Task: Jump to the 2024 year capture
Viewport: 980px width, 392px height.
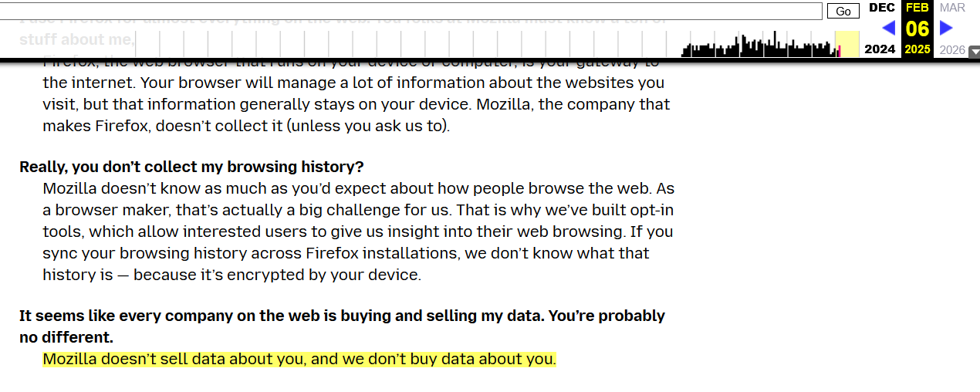Action: point(880,49)
